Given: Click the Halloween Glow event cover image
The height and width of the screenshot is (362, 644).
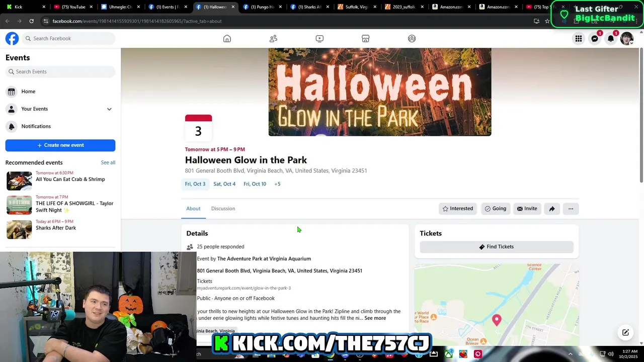Looking at the screenshot, I should (x=380, y=92).
